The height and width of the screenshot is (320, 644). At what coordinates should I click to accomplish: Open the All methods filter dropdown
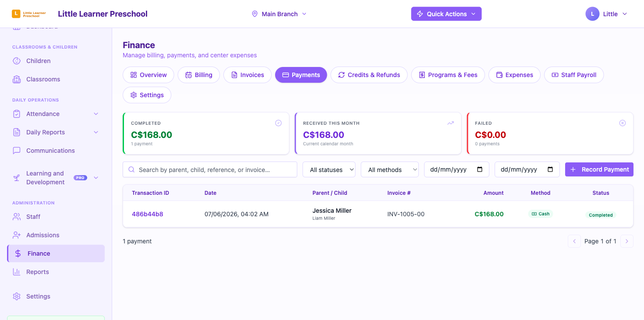(389, 169)
